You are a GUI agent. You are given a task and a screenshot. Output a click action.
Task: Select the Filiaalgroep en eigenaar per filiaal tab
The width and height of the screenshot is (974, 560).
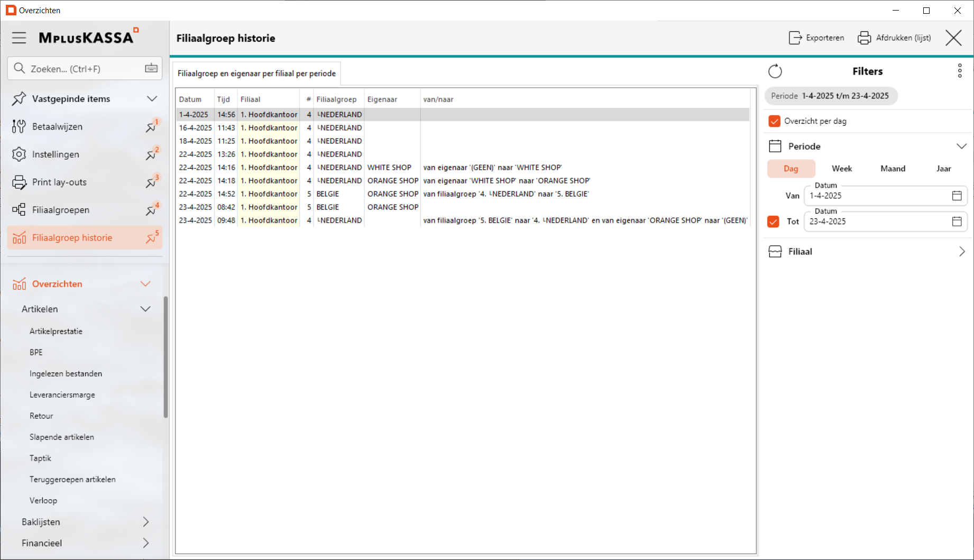pos(256,74)
